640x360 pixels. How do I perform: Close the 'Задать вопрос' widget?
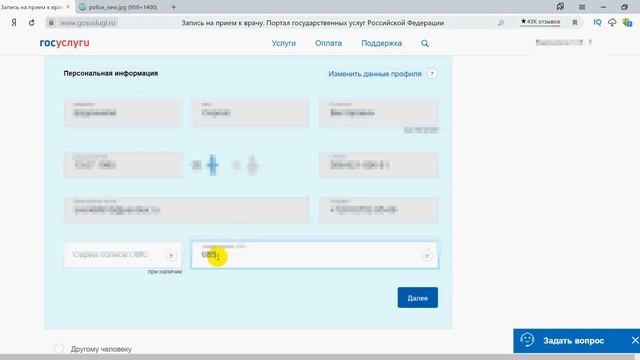pyautogui.click(x=635, y=340)
